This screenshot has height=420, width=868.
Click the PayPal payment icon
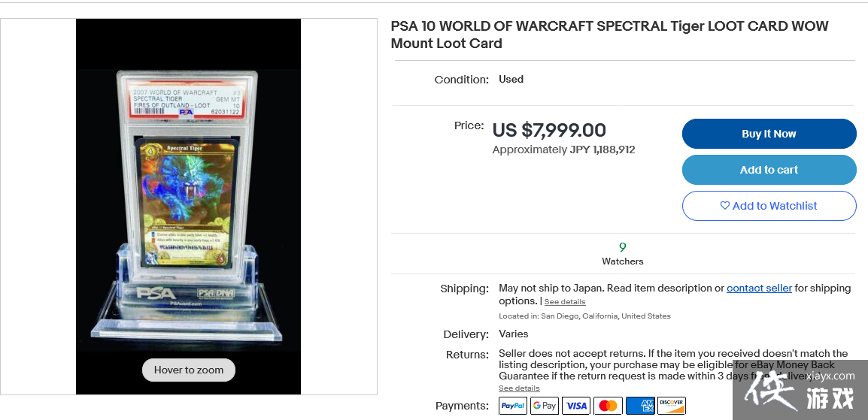513,406
